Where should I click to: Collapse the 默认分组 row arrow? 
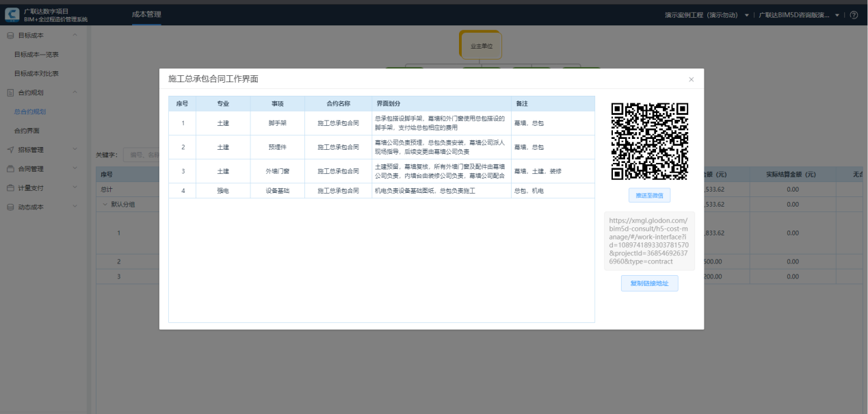click(x=105, y=205)
